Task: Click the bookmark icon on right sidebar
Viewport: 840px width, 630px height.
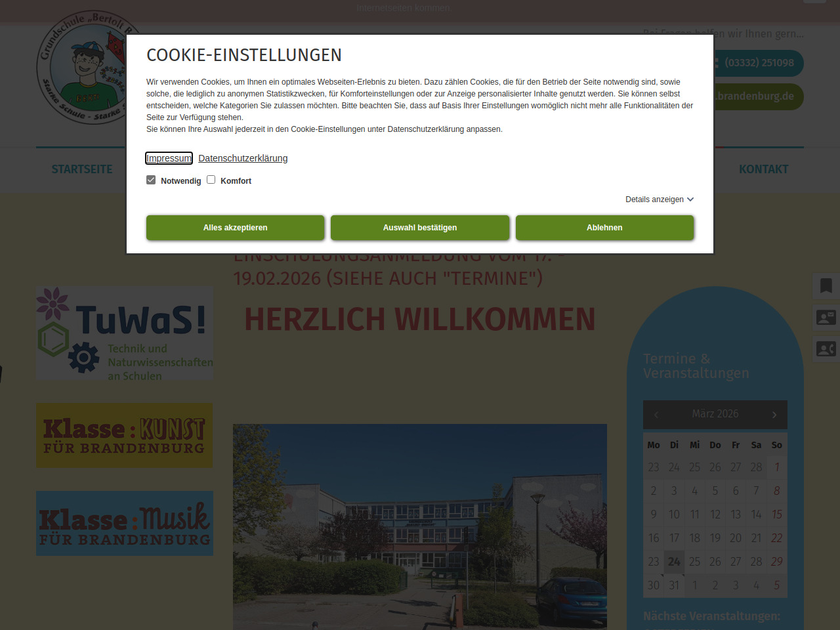Action: pyautogui.click(x=826, y=285)
